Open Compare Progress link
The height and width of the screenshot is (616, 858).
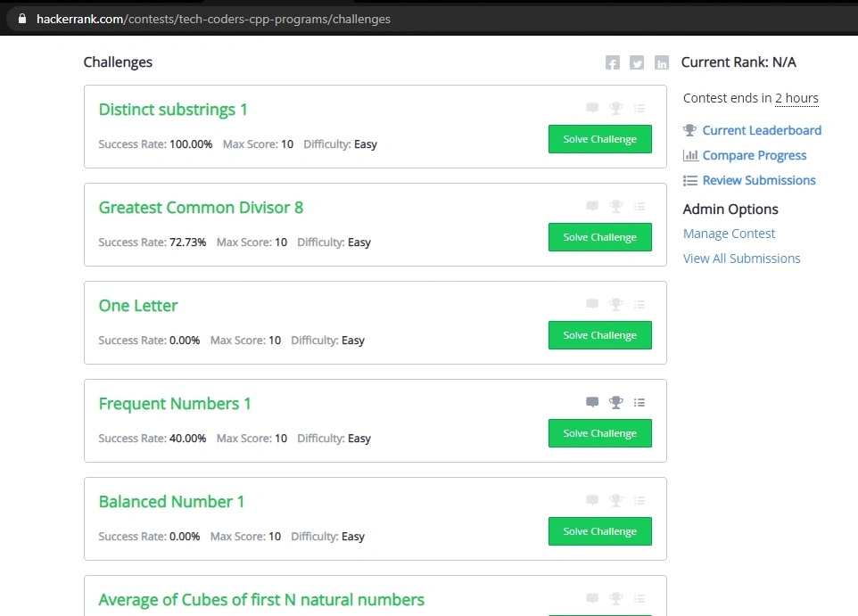(x=754, y=155)
